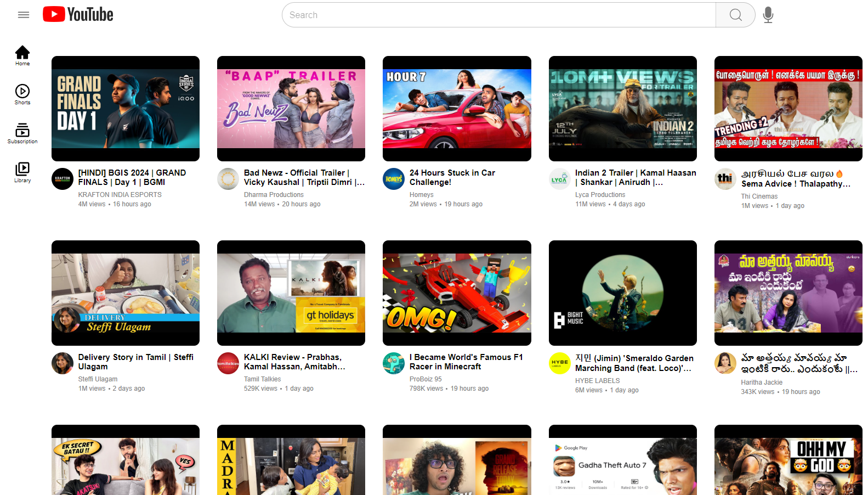
Task: Start voice search with microphone icon
Action: click(768, 15)
